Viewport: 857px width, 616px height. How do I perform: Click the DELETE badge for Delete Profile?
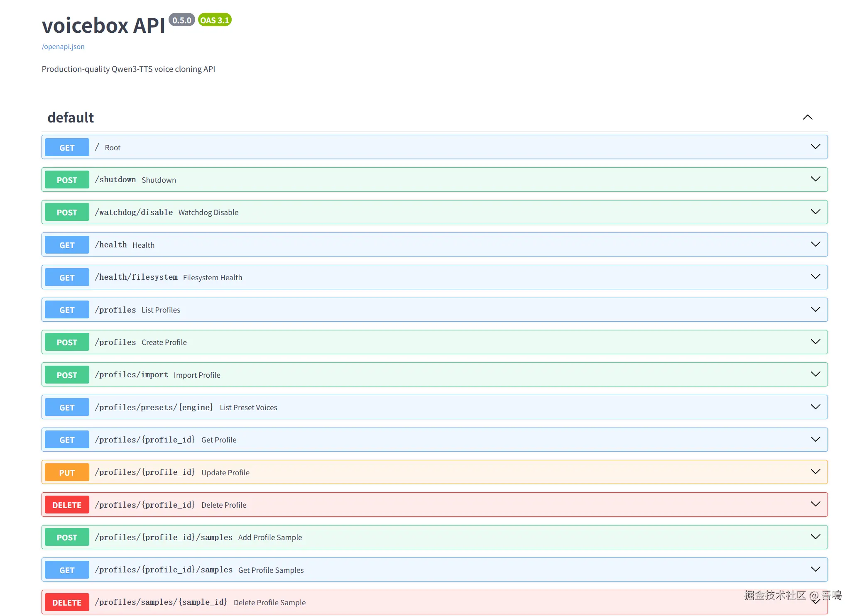pyautogui.click(x=67, y=505)
